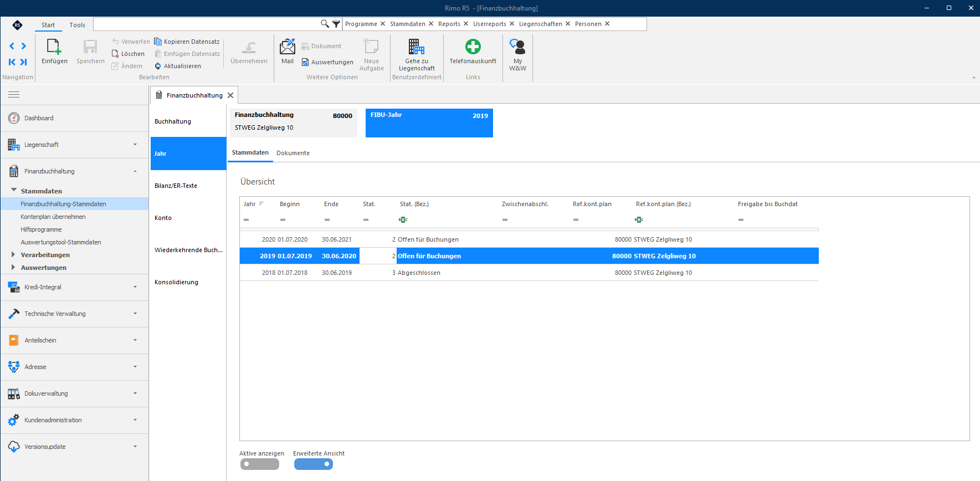Toggle the Aktive anzeigen switch
The height and width of the screenshot is (481, 980).
259,464
